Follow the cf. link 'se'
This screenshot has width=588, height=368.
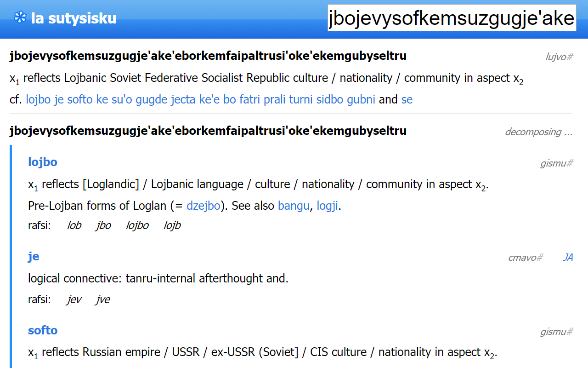click(407, 99)
